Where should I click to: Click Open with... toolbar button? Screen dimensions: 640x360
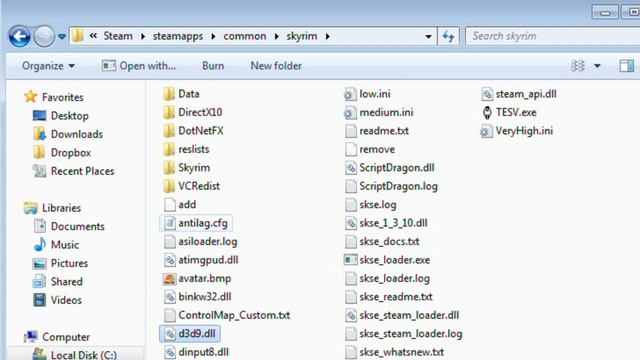139,66
